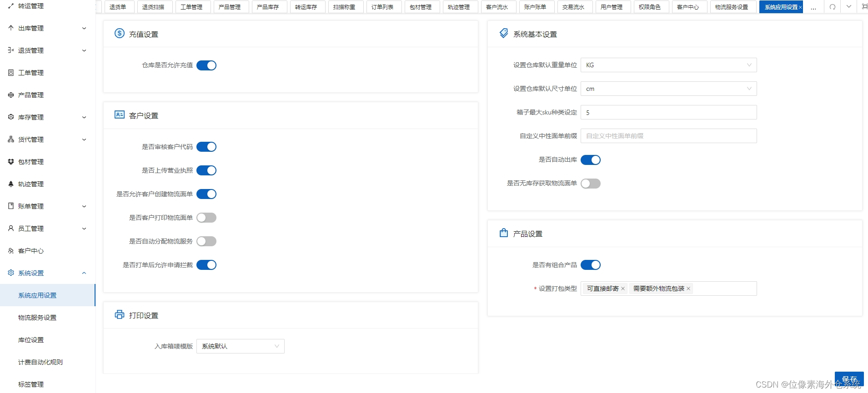Click the 系统基本设置 tag icon
This screenshot has height=393, width=868.
tap(504, 33)
